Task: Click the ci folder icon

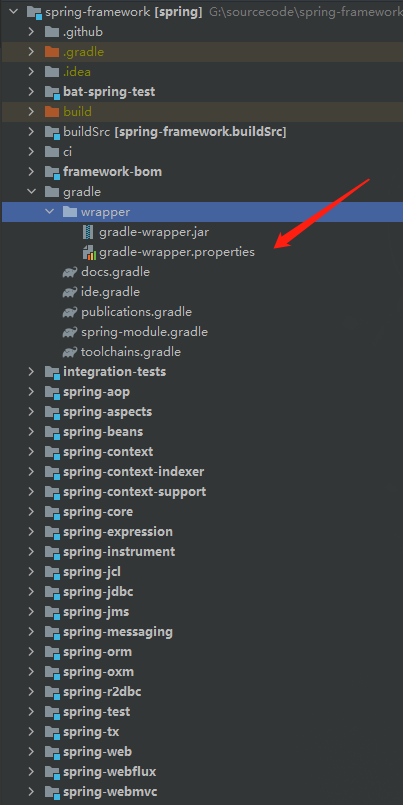Action: tap(52, 152)
